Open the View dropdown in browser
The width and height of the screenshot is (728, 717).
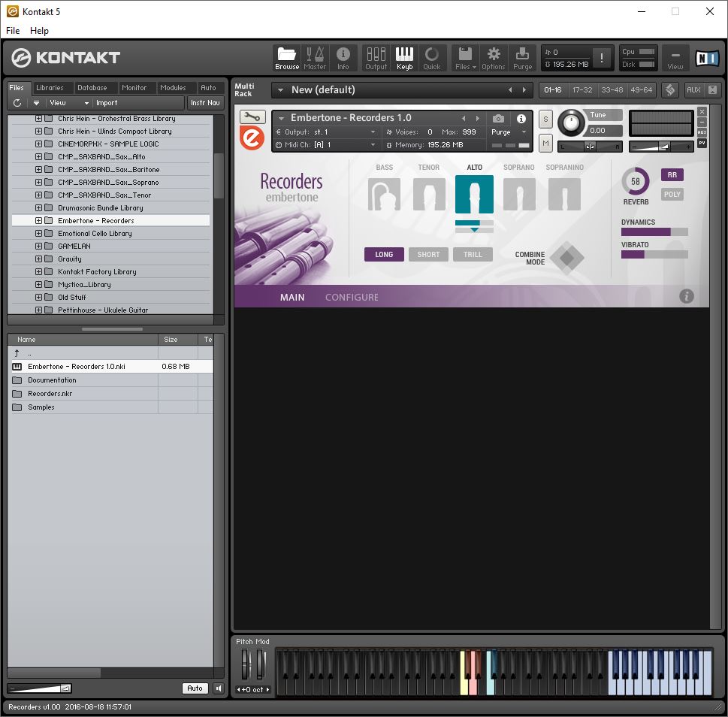[68, 103]
